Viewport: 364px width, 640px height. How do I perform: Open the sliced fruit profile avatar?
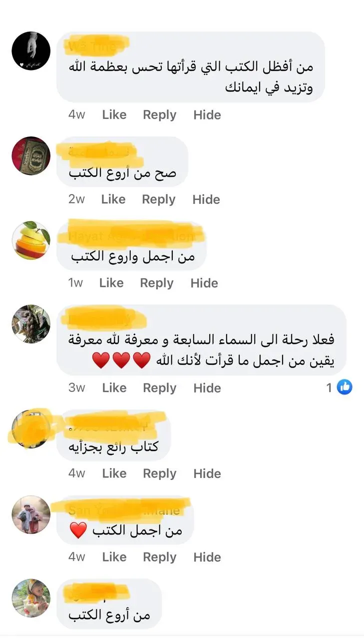[31, 240]
